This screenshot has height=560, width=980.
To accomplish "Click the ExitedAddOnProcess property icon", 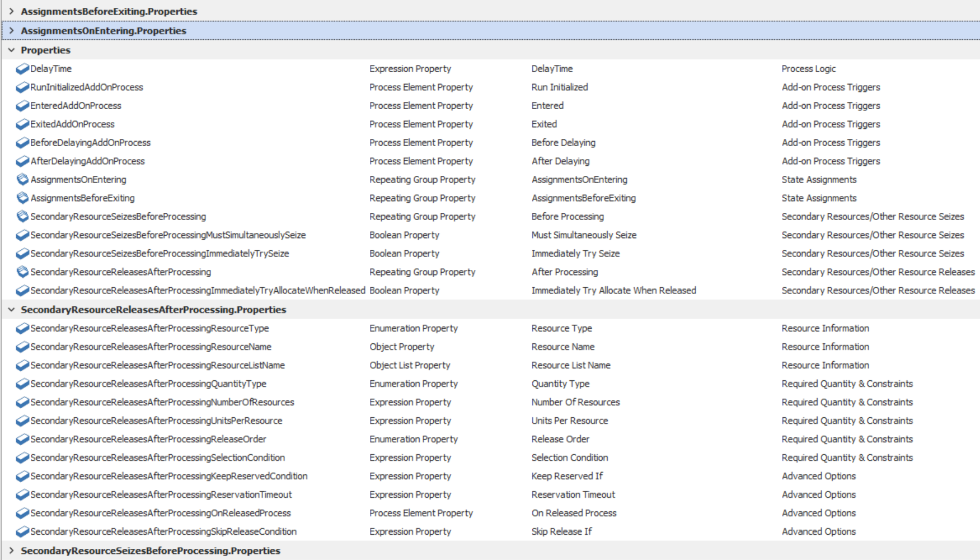I will (22, 124).
